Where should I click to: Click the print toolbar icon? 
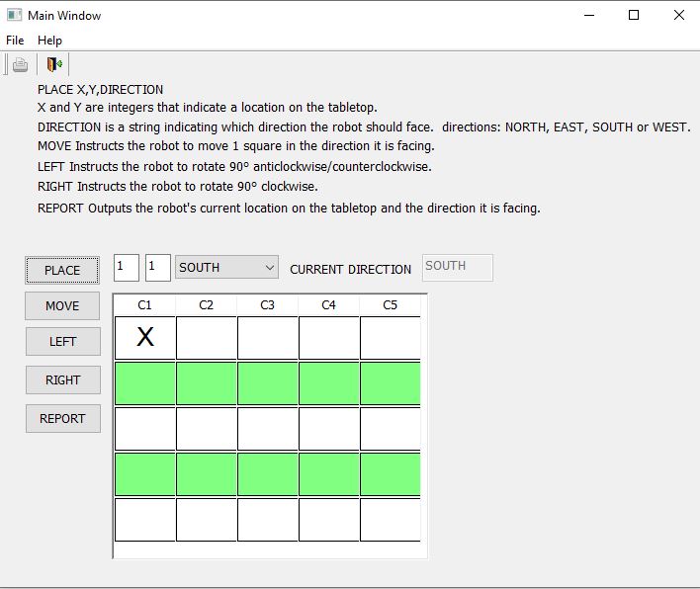point(20,64)
